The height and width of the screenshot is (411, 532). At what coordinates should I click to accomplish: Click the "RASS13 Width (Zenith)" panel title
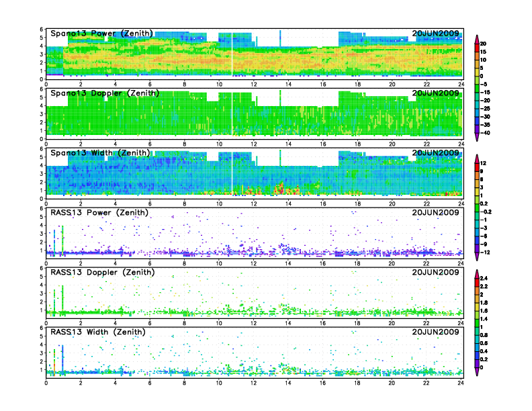tap(97, 332)
